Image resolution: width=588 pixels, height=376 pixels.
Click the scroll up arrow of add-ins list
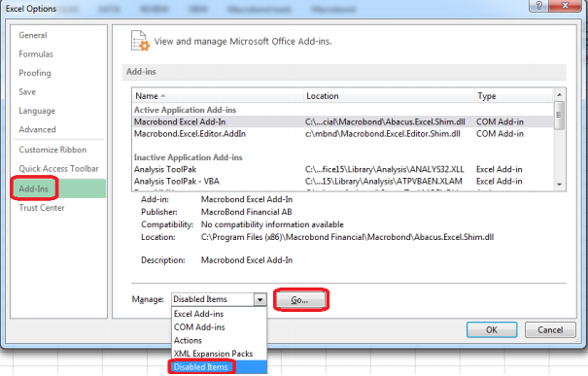[559, 94]
